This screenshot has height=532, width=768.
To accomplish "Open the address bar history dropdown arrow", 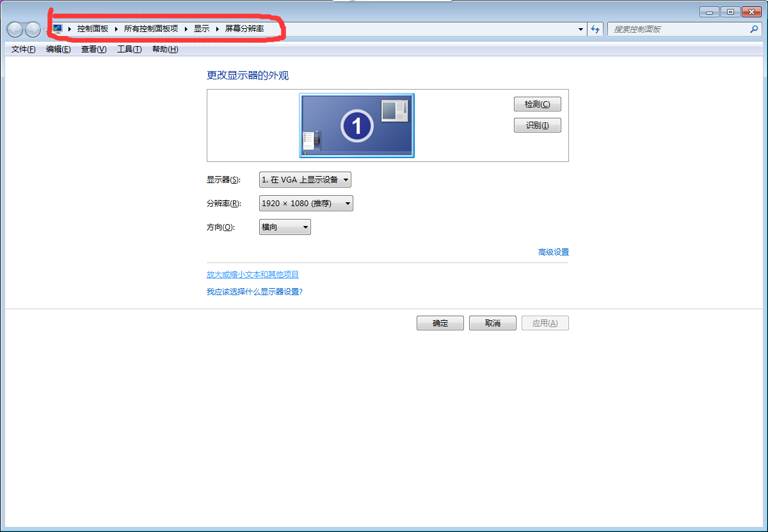I will [x=580, y=29].
